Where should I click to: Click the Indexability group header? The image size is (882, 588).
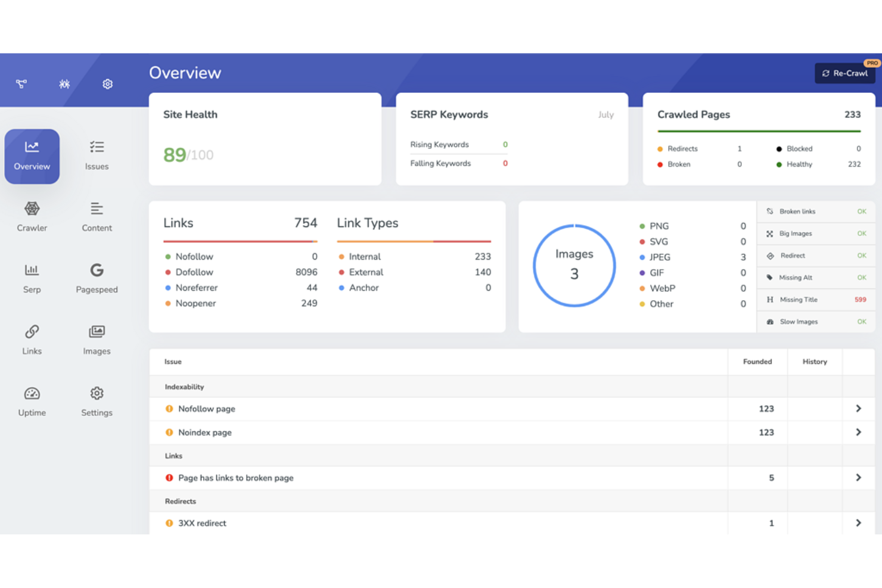pos(184,387)
